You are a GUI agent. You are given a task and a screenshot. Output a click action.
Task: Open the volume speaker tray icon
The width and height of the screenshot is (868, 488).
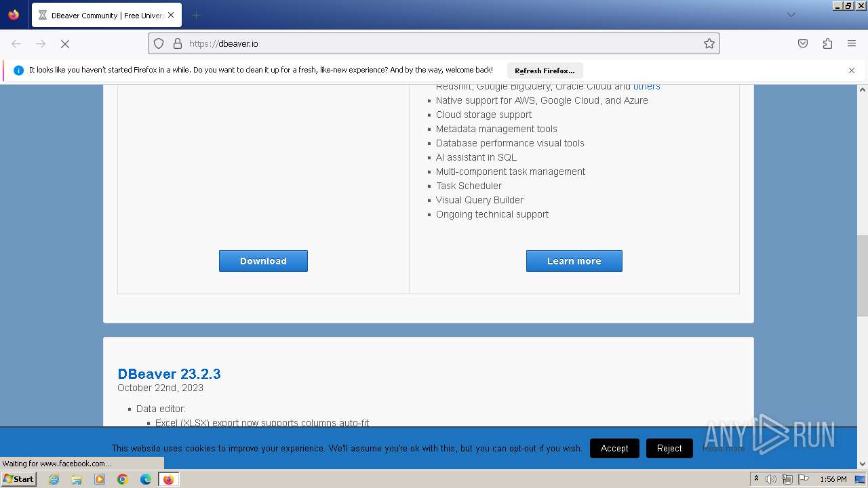point(771,479)
